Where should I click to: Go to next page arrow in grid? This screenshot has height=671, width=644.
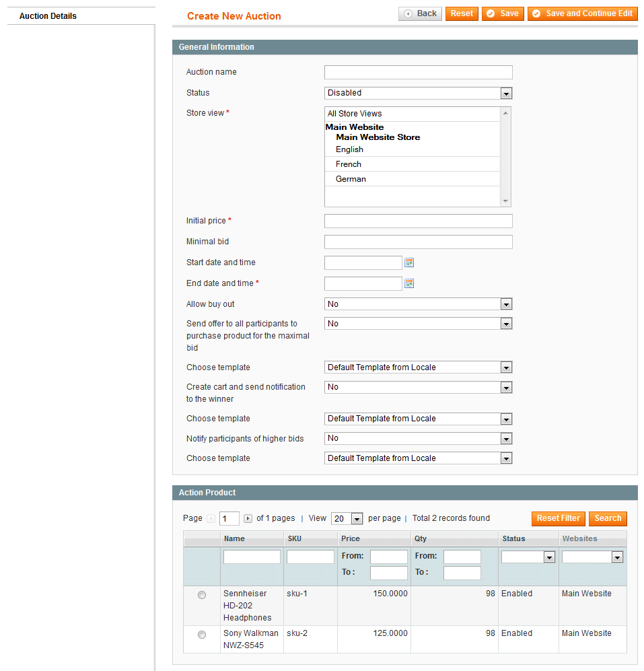[248, 518]
